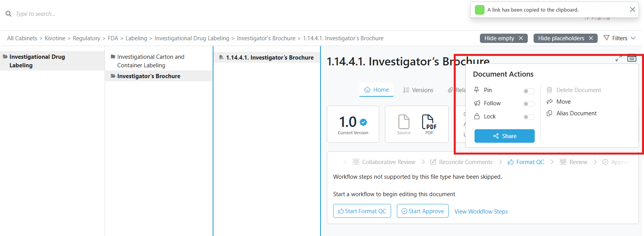This screenshot has height=236, width=644.
Task: Remove the Hide empty filter
Action: 521,38
